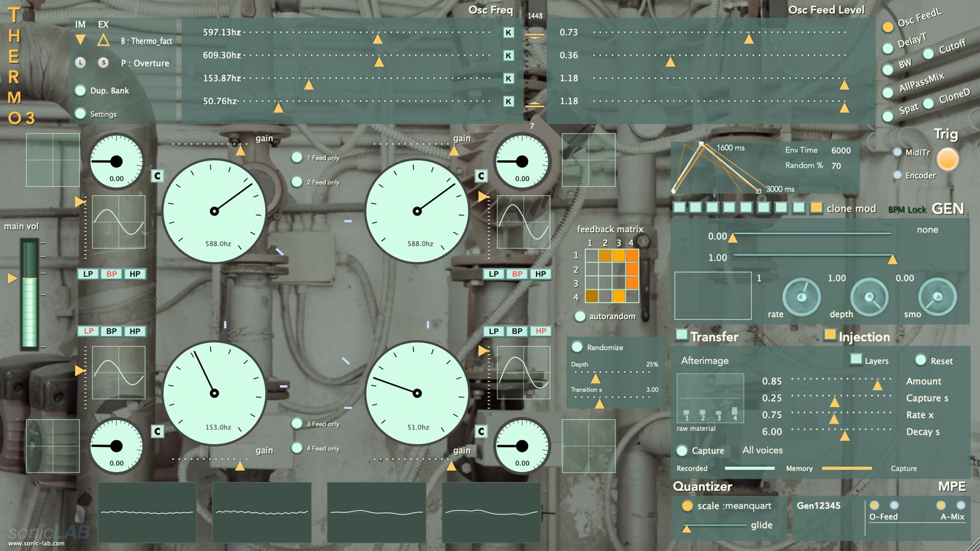Select the ClonedD parameter option
Screen dimensions: 980x551
pos(929,103)
